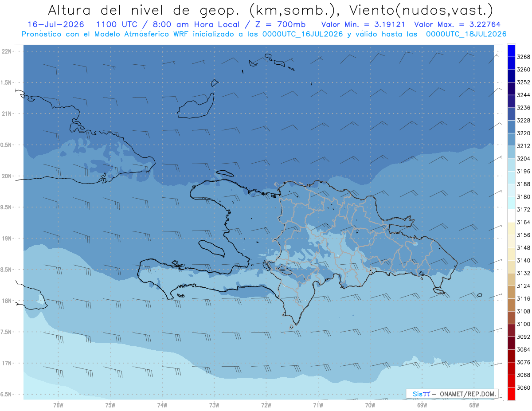The width and height of the screenshot is (532, 411).
Task: Click the '68W' longitude label
Action: (x=474, y=406)
